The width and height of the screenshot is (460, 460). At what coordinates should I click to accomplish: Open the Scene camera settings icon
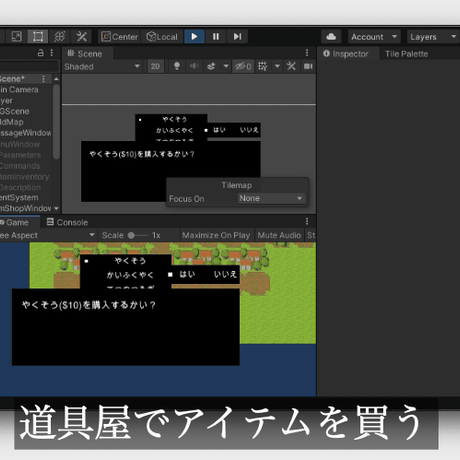pyautogui.click(x=308, y=66)
